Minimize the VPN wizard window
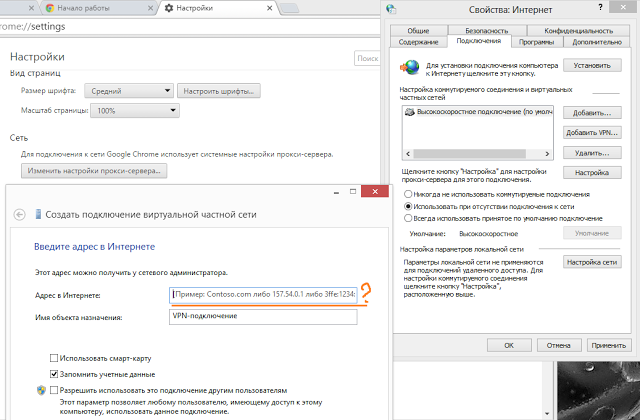This screenshot has width=640, height=420. tap(336, 192)
